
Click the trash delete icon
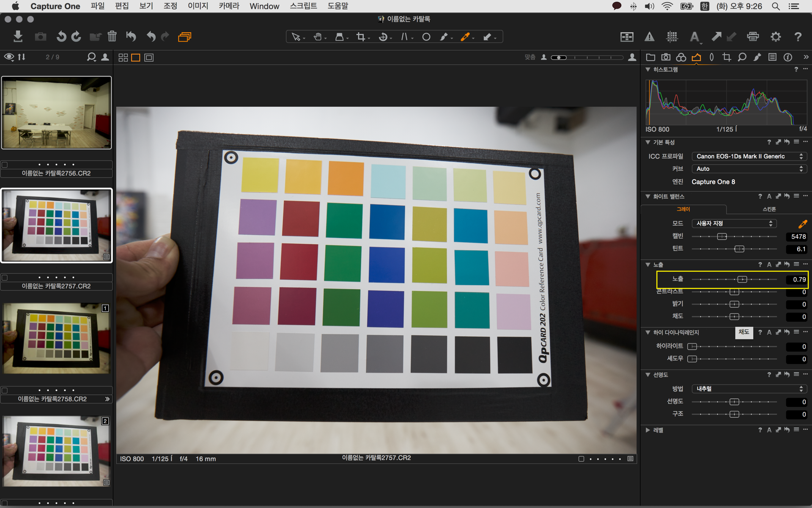click(x=112, y=37)
